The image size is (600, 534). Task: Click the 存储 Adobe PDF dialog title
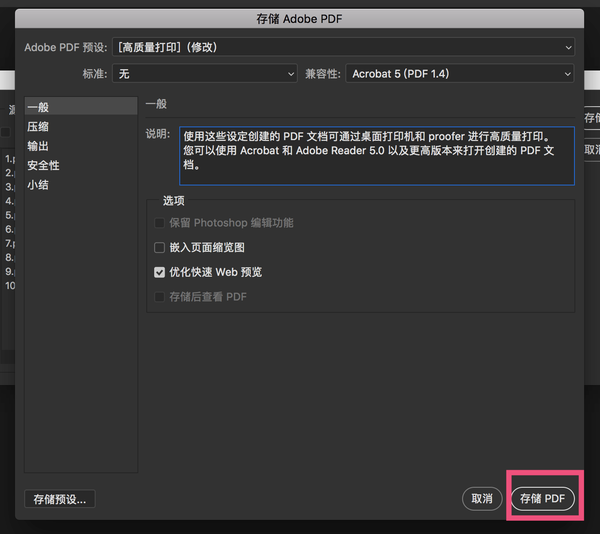pyautogui.click(x=299, y=19)
